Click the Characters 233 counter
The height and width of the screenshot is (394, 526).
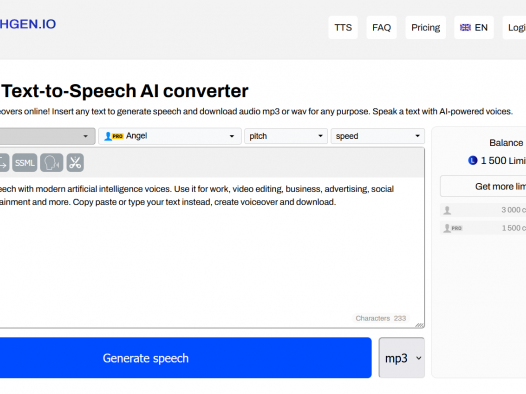click(x=381, y=318)
